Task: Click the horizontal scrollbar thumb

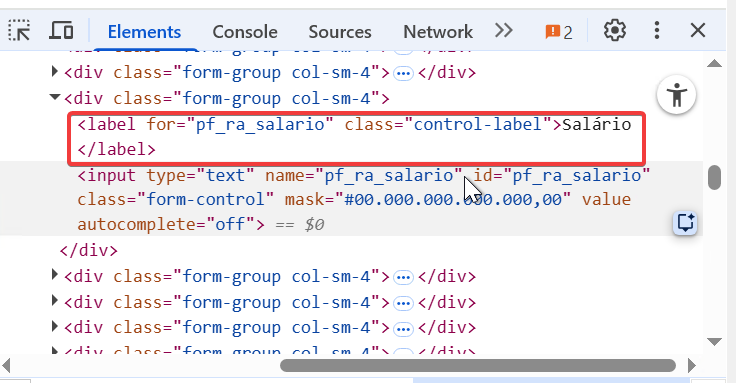Action: pyautogui.click(x=478, y=365)
